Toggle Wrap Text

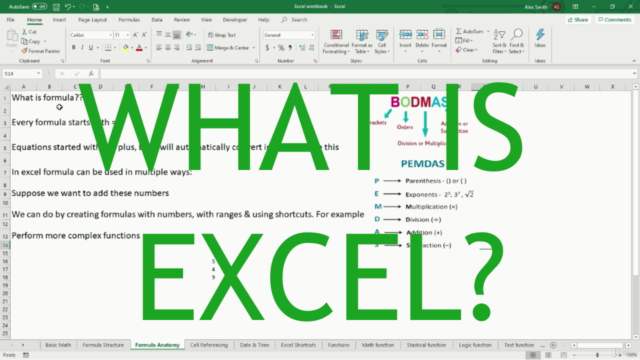coord(222,35)
